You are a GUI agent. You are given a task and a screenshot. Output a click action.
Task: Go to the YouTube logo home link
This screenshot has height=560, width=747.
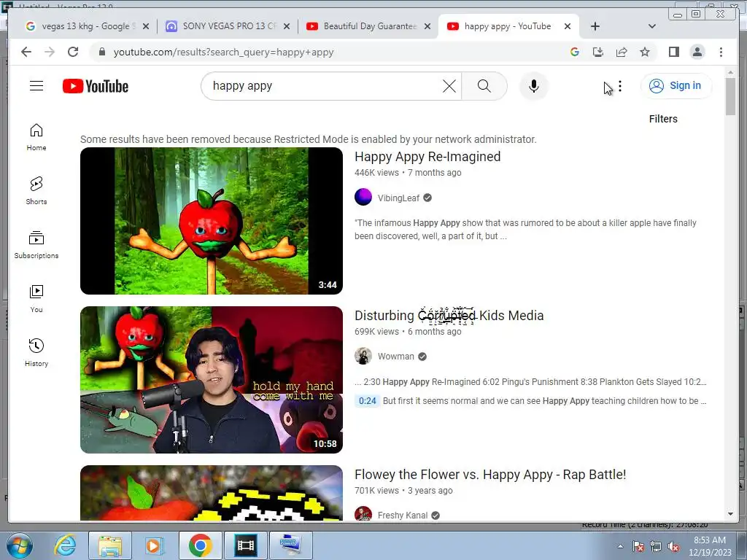(x=96, y=86)
